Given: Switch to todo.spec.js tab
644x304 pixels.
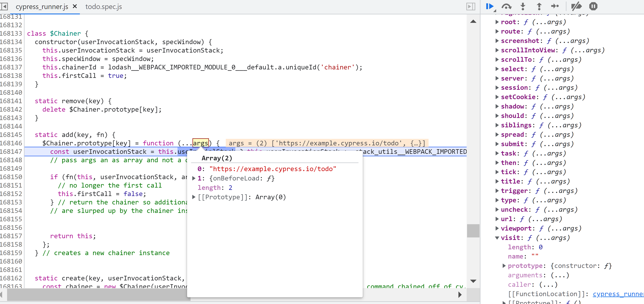Looking at the screenshot, I should (103, 7).
